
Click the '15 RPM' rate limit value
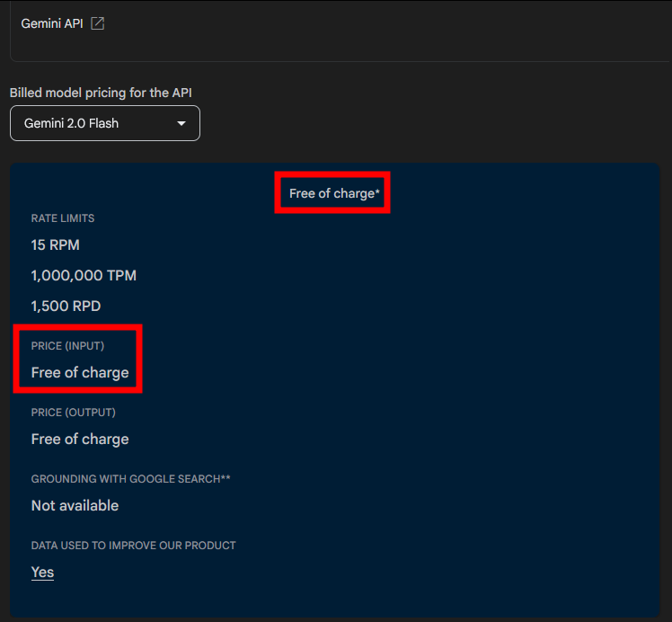(56, 245)
